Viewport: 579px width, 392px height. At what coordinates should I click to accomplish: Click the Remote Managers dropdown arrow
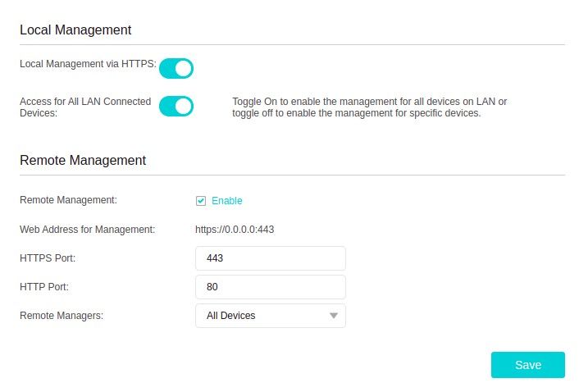333,316
